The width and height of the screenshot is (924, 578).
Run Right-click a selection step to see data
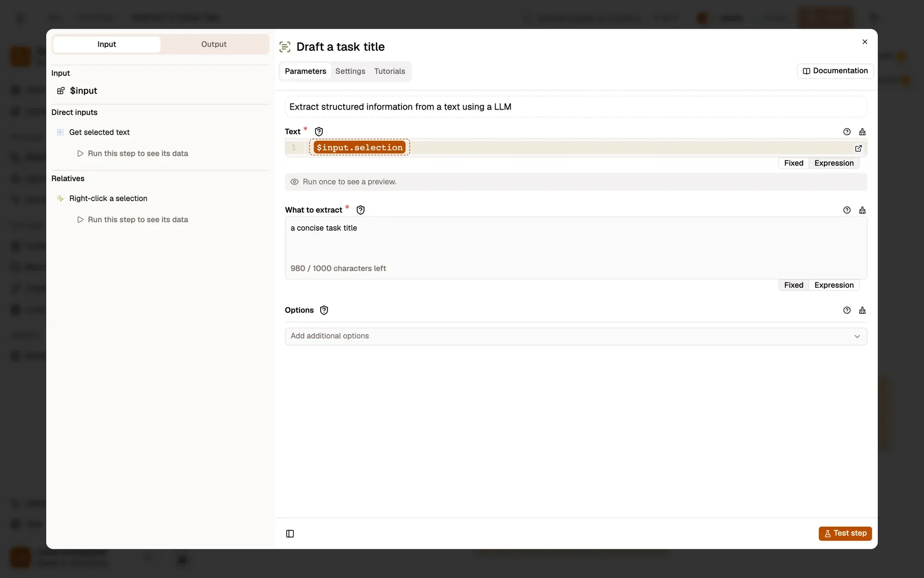[133, 220]
